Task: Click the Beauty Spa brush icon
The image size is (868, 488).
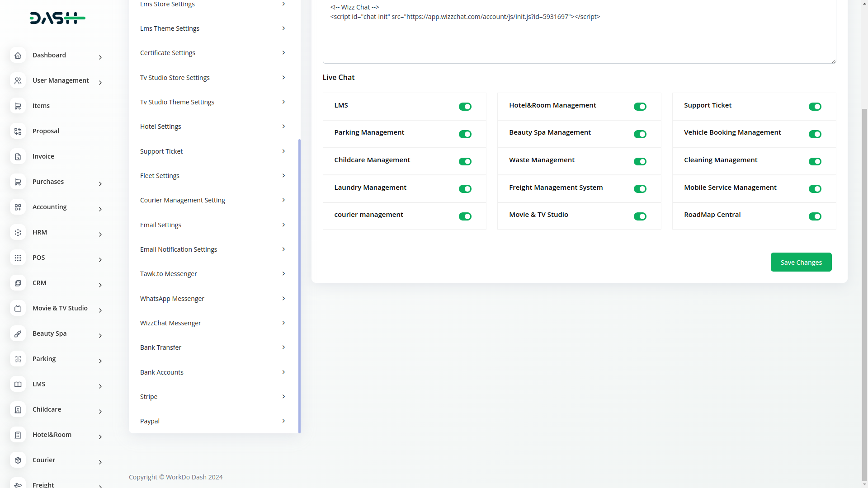Action: point(18,333)
